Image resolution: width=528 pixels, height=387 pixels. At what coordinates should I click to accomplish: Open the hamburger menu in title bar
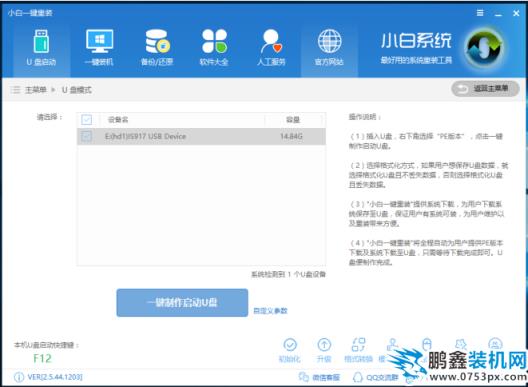[x=480, y=13]
